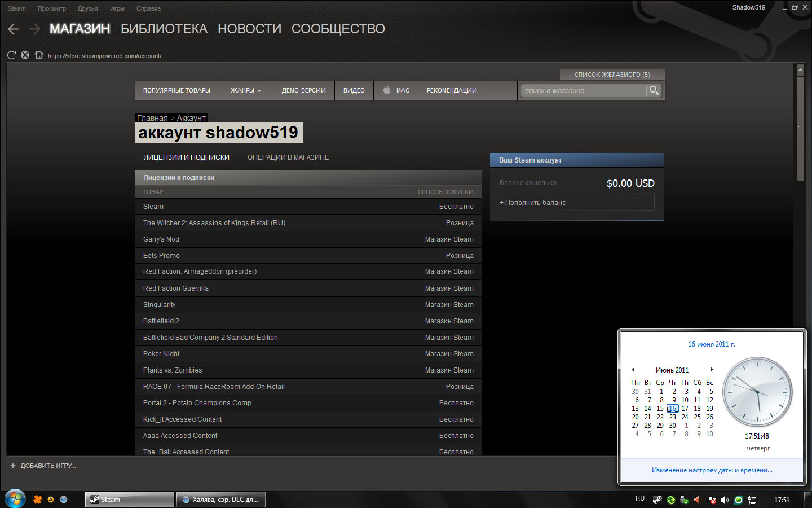
Task: Switch to the СООБЩЕСТВО section
Action: (x=338, y=29)
